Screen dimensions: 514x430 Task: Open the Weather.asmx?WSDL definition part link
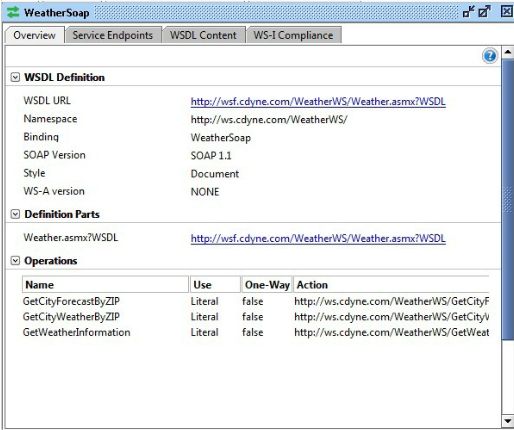(x=318, y=238)
